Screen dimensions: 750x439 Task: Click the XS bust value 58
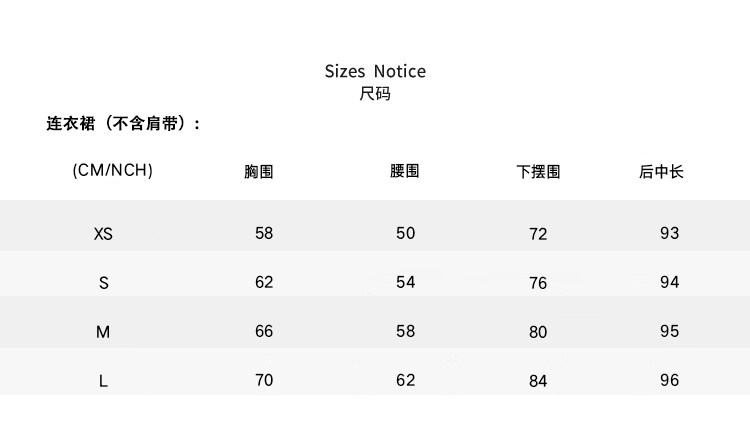[264, 233]
